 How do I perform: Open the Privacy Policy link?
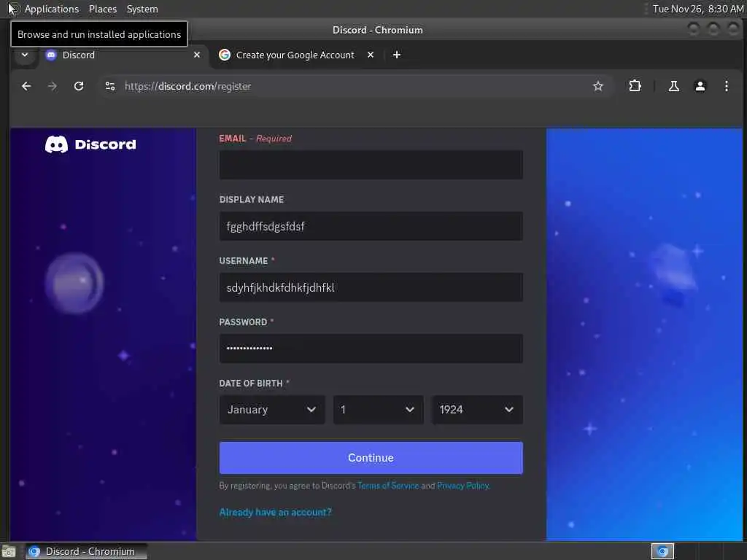tap(463, 486)
